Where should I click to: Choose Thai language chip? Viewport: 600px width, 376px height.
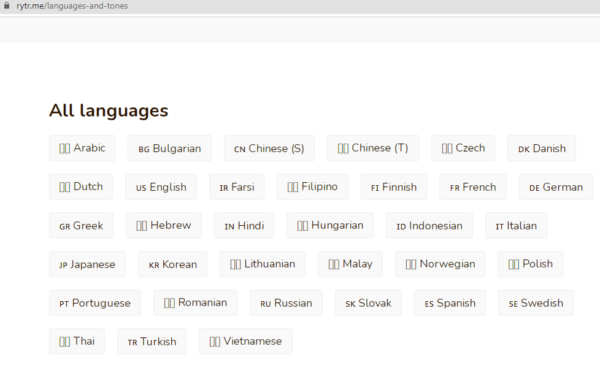(x=77, y=341)
